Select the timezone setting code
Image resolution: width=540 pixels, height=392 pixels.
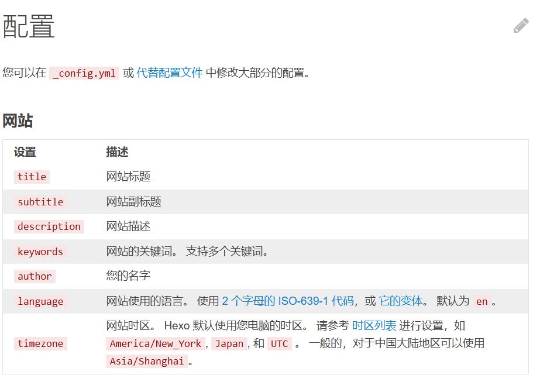point(40,344)
